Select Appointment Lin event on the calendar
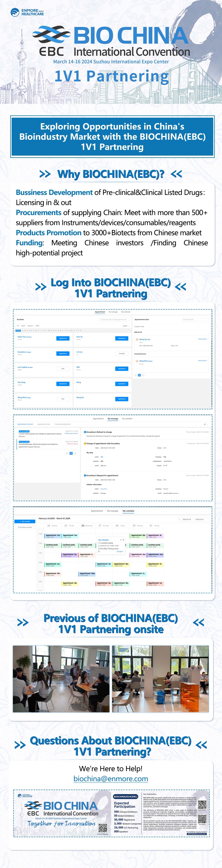 point(155,584)
